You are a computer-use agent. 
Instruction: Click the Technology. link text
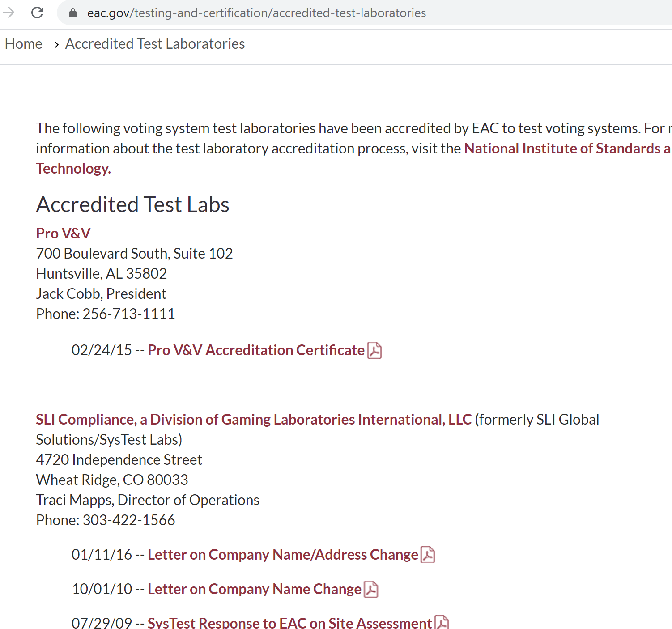[x=73, y=169]
